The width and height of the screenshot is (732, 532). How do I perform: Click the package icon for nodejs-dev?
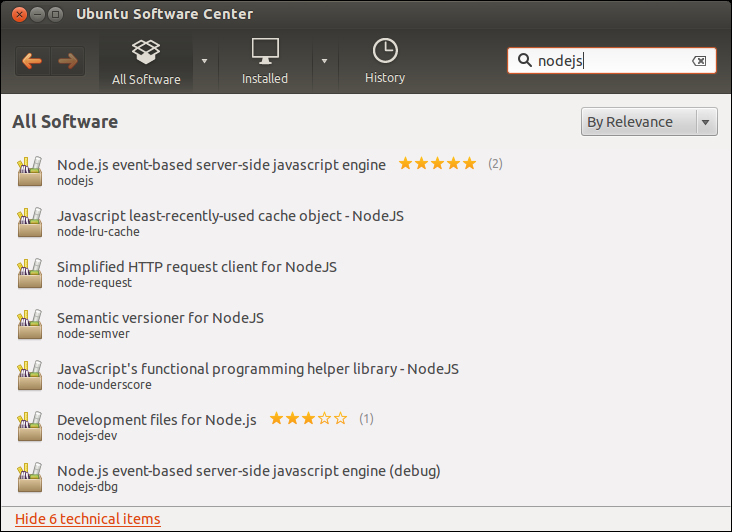[x=30, y=426]
